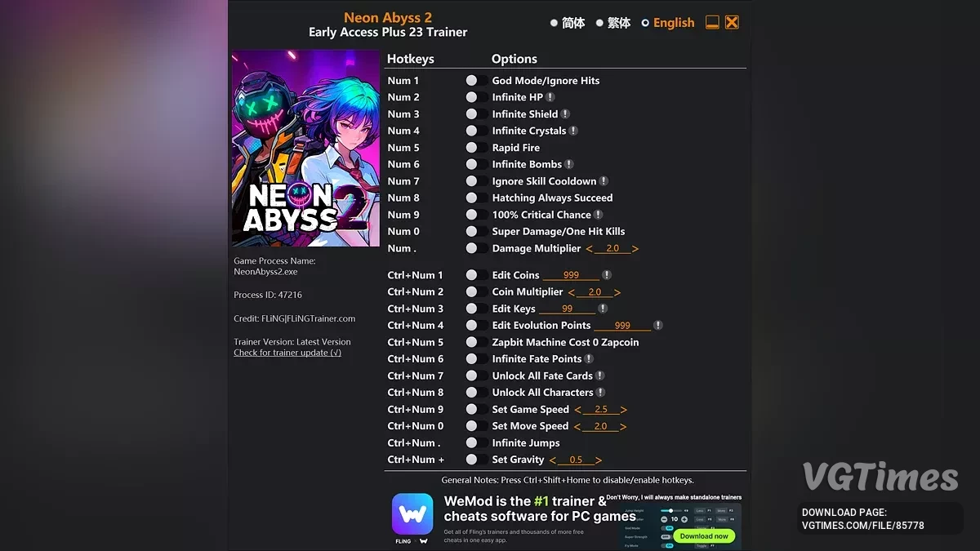Click the WeMod logo icon in banner
Image resolution: width=980 pixels, height=551 pixels.
click(x=412, y=514)
